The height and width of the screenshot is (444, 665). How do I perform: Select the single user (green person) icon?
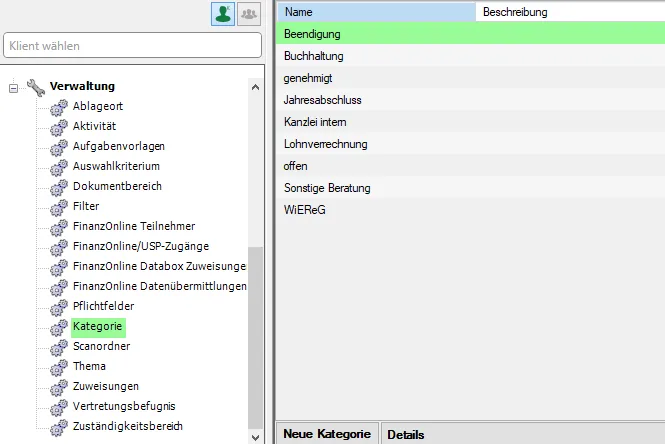(x=223, y=14)
